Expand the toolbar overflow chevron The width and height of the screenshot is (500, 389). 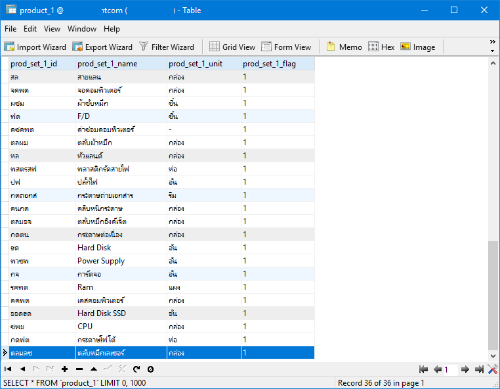coord(492,42)
